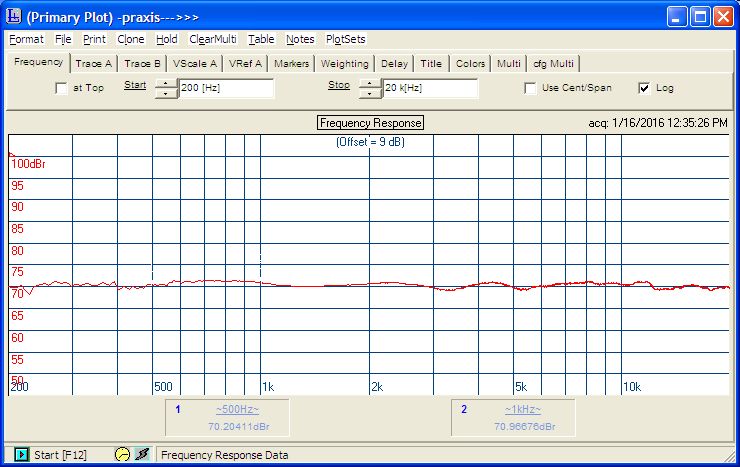Open the Table menu
The image size is (740, 467).
tap(261, 39)
